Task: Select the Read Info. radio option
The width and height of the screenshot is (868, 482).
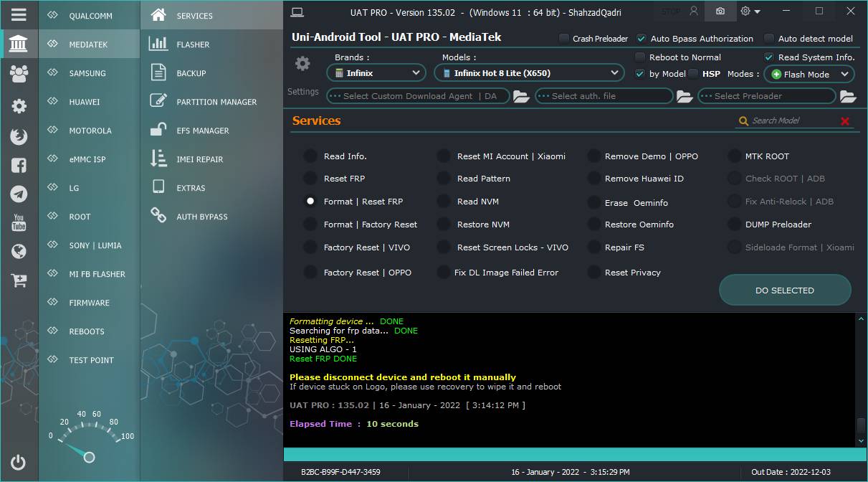Action: (310, 156)
